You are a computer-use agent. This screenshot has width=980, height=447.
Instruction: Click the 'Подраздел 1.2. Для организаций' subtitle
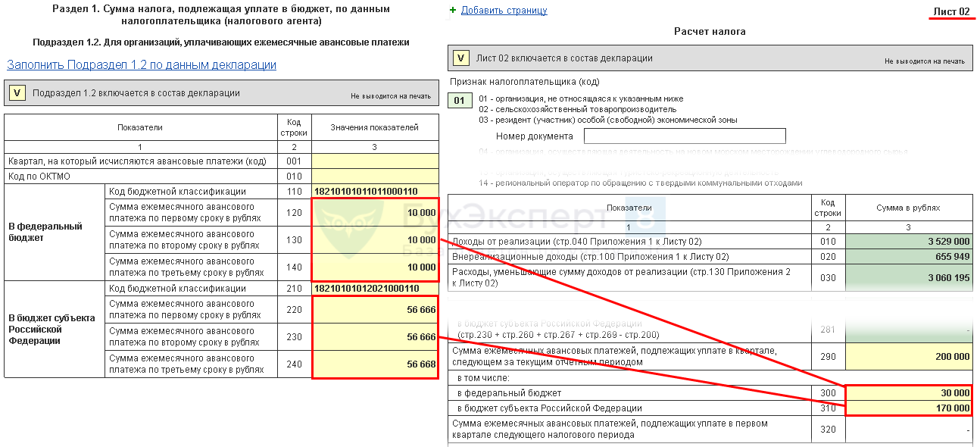221,42
